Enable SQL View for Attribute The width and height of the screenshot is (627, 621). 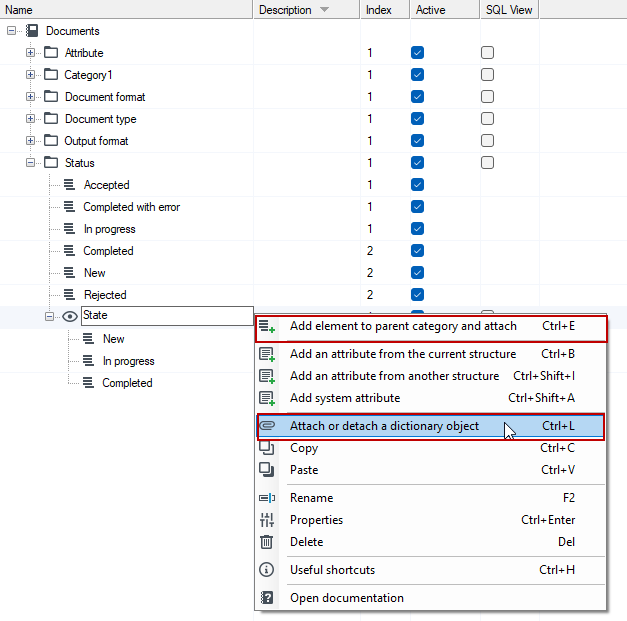[x=487, y=52]
